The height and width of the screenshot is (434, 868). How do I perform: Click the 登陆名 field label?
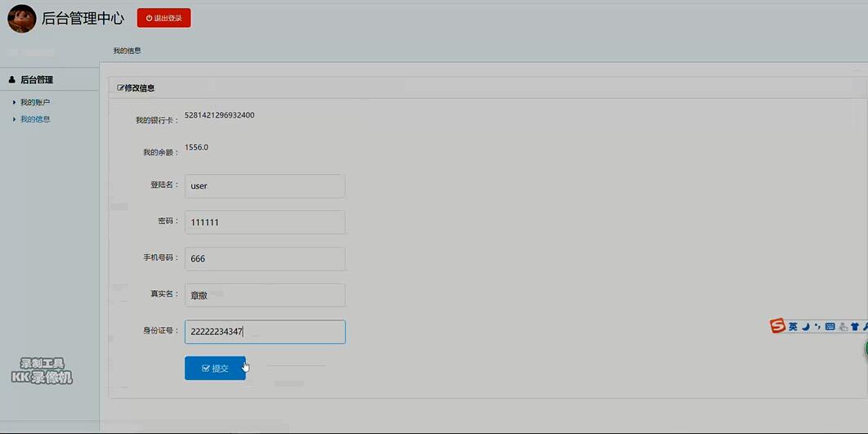point(164,185)
